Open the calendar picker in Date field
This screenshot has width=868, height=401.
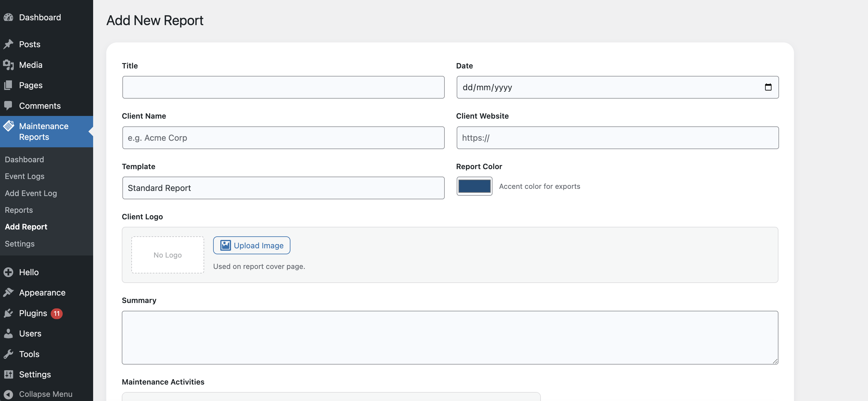[x=768, y=87]
